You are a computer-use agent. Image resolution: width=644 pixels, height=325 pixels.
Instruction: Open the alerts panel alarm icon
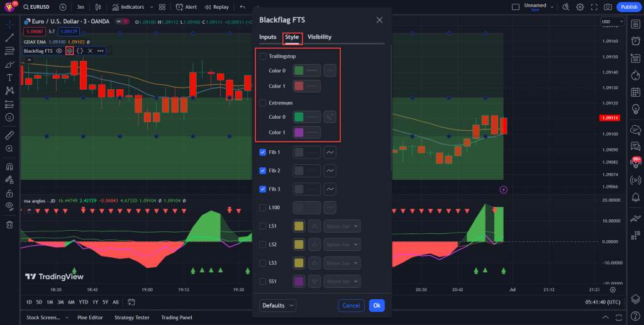click(635, 41)
